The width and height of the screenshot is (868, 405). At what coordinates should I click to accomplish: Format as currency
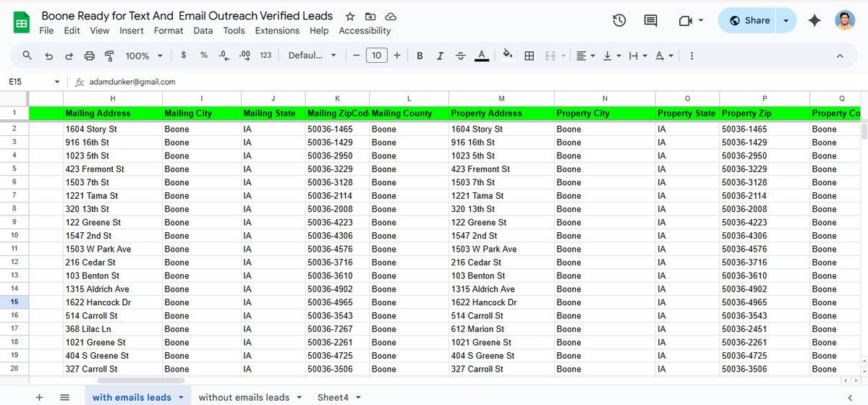tap(184, 55)
